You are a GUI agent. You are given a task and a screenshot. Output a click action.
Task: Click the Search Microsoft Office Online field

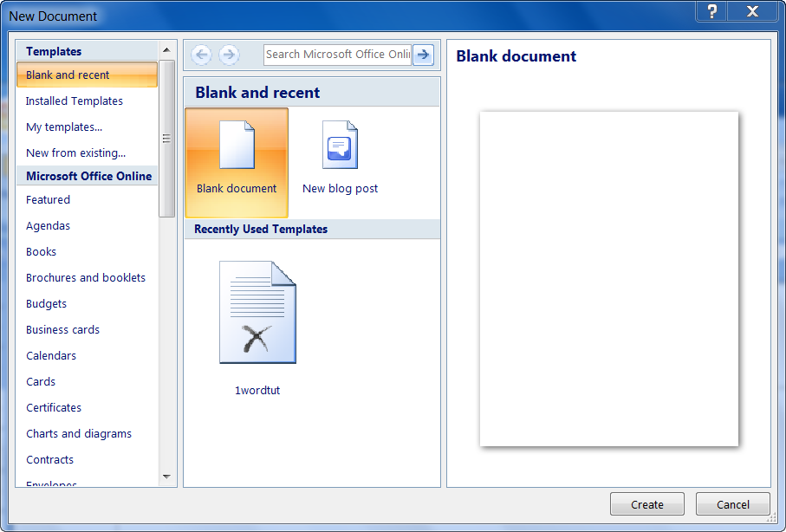coord(337,55)
